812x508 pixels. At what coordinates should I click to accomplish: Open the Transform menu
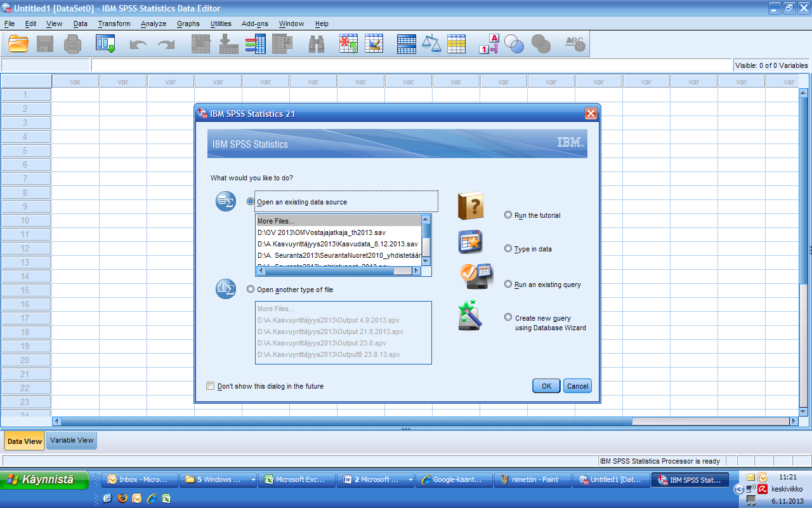[x=114, y=23]
